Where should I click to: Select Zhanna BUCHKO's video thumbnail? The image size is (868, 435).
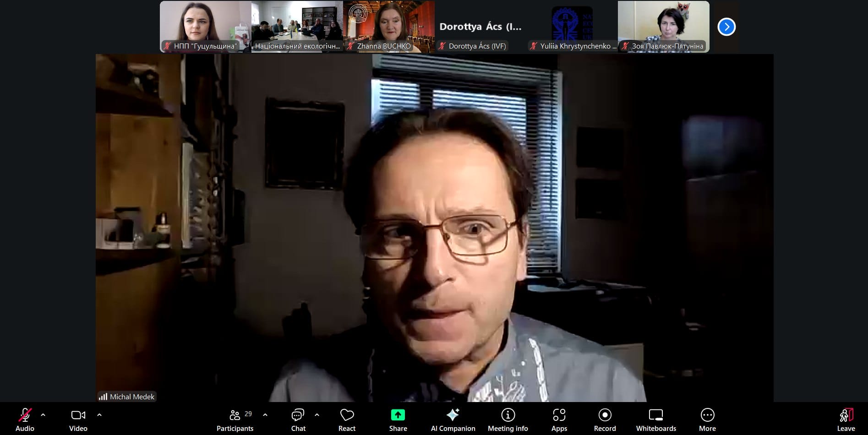388,27
